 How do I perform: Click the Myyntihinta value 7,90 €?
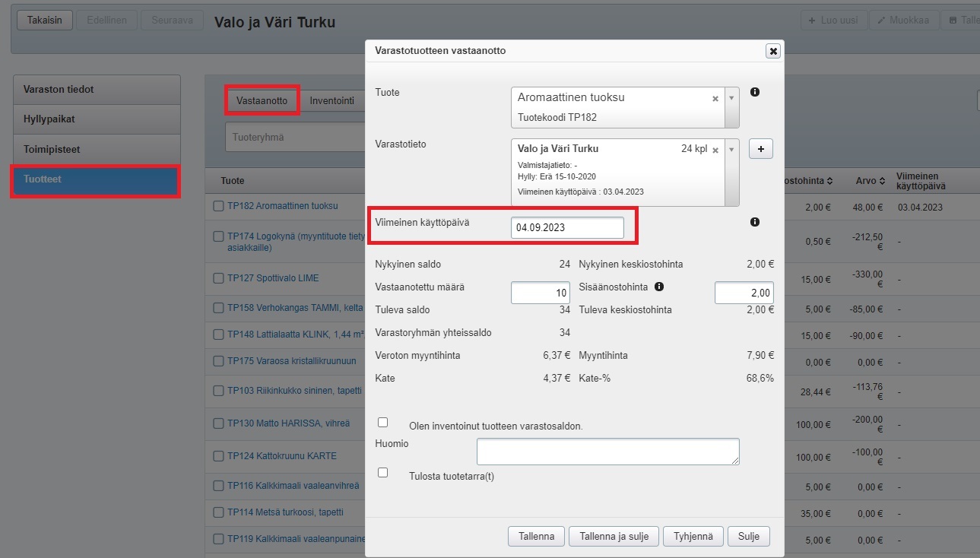pyautogui.click(x=759, y=356)
